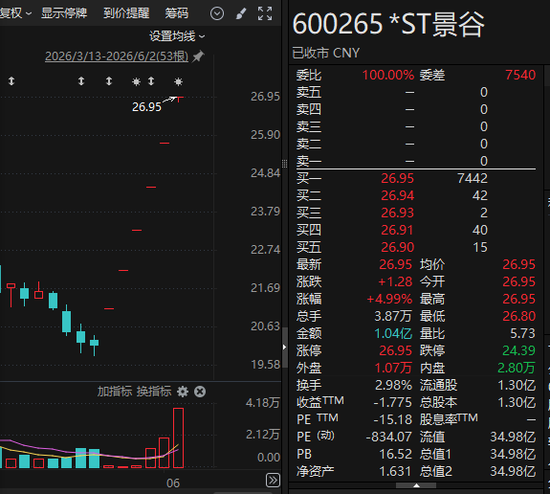Click the 买二 price 26.94
This screenshot has width=550, height=494.
point(397,195)
